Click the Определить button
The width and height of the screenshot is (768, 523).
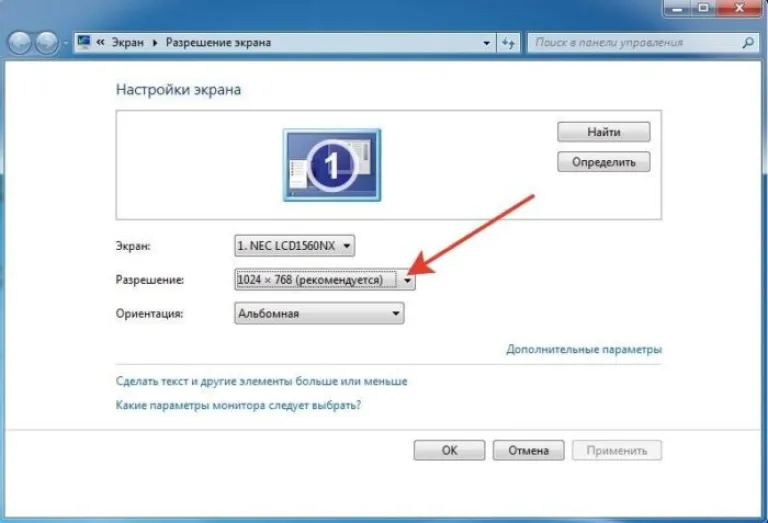tap(604, 162)
